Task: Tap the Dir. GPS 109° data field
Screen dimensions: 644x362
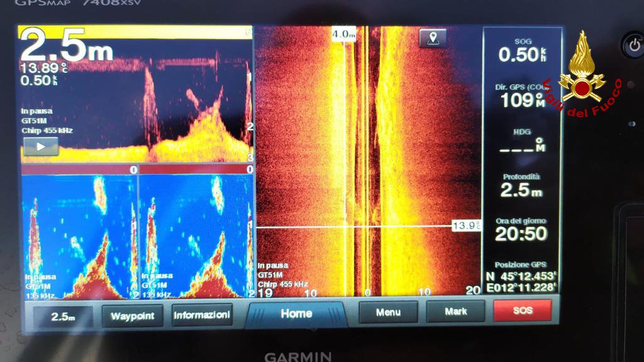Action: pos(521,96)
